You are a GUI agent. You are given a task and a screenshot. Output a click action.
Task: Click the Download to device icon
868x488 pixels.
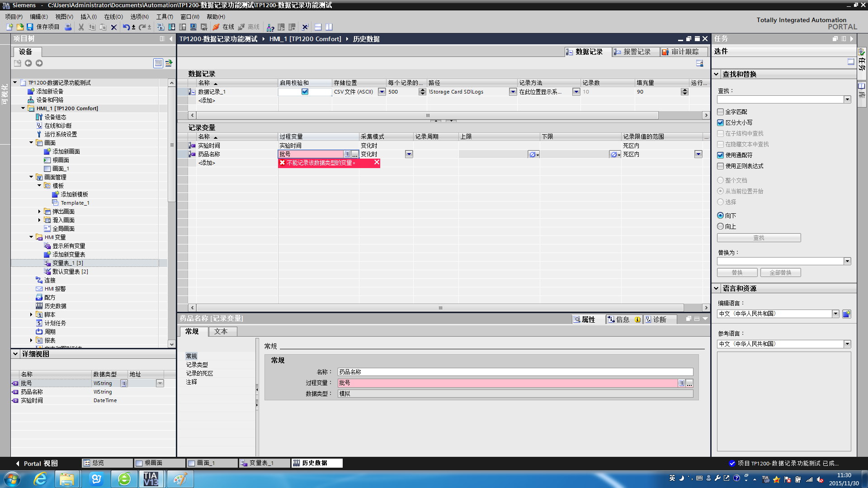pos(172,27)
